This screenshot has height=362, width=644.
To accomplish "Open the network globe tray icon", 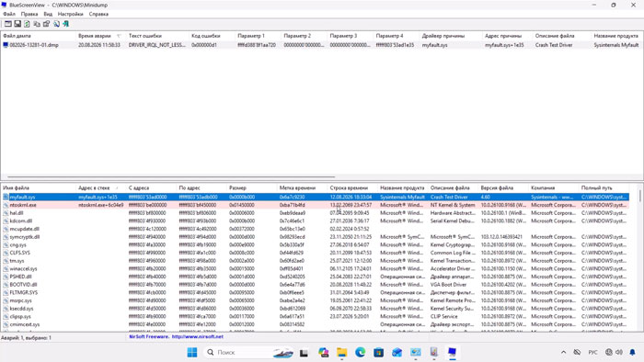I will (x=609, y=352).
